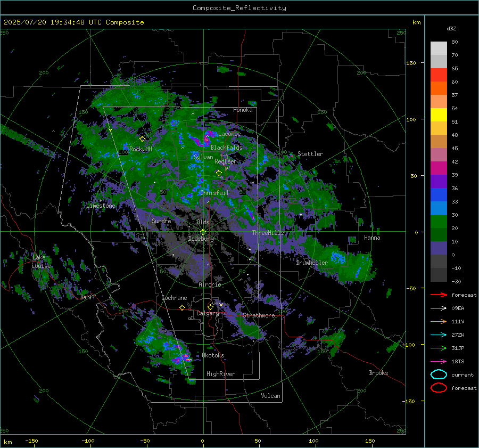Viewport: 479px width, 448px height.
Task: Click the yellow radar-center diamond at Didsbury
Action: 203,232
